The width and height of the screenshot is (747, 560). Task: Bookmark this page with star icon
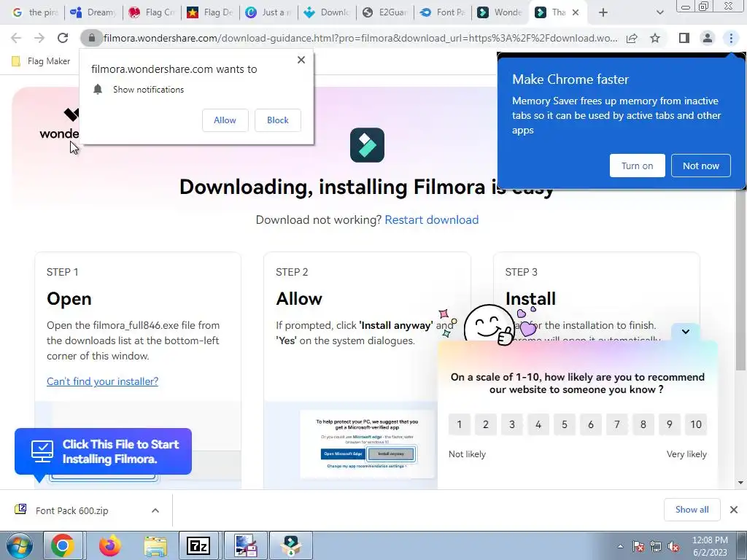(655, 38)
